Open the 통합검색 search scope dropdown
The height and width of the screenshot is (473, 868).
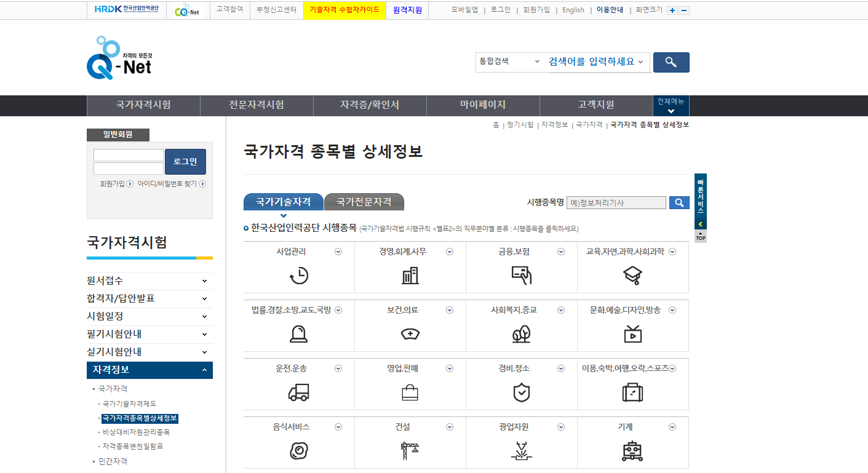coord(509,62)
